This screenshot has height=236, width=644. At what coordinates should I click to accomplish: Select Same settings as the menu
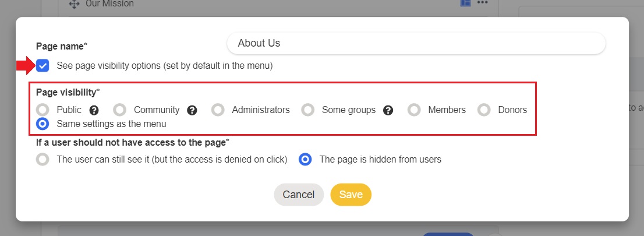coord(43,124)
